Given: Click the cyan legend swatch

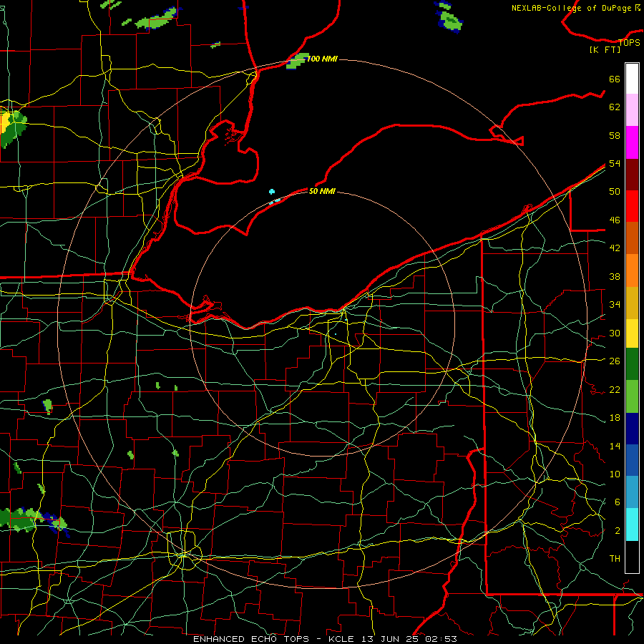Looking at the screenshot, I should click(x=632, y=525).
